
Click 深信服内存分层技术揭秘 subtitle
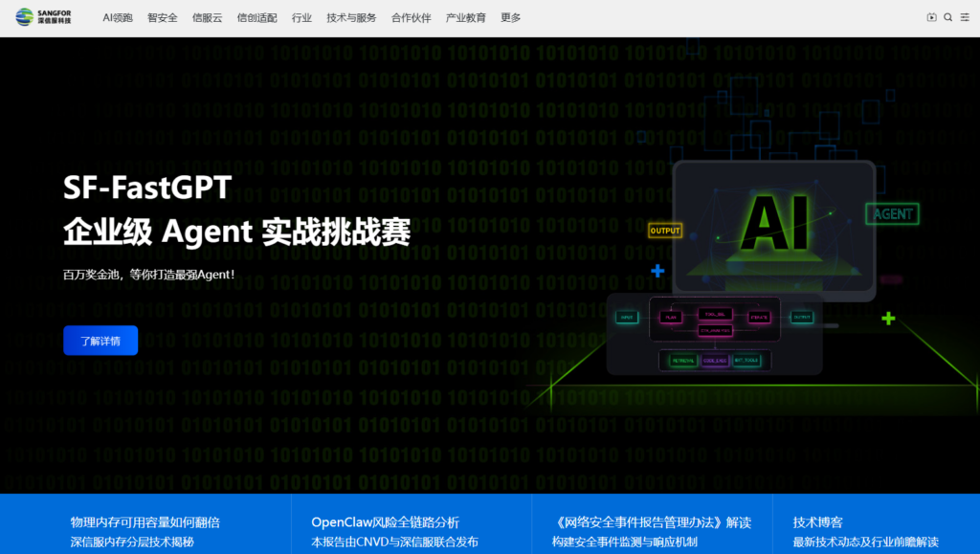click(x=132, y=542)
